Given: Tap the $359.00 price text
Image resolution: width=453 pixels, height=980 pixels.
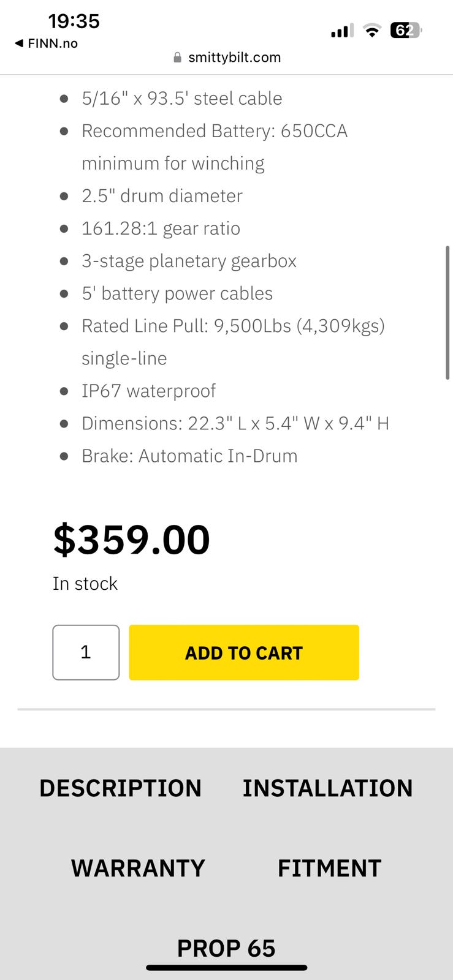Looking at the screenshot, I should click(131, 540).
